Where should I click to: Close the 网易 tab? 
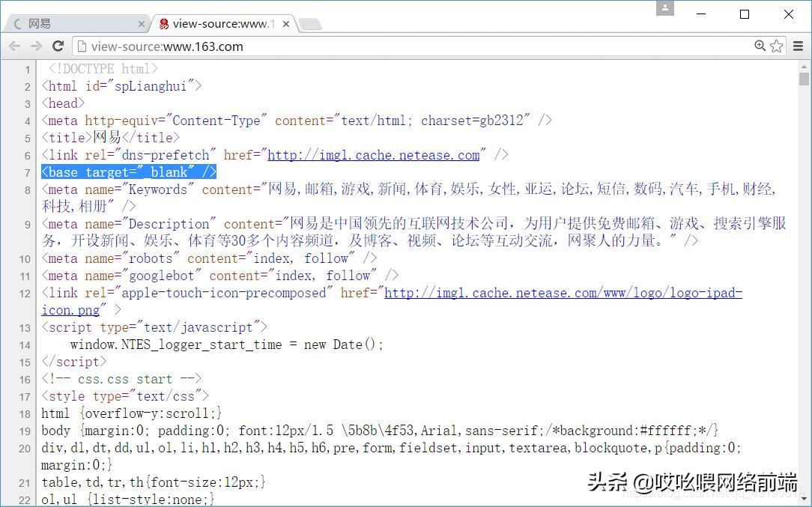coord(141,23)
